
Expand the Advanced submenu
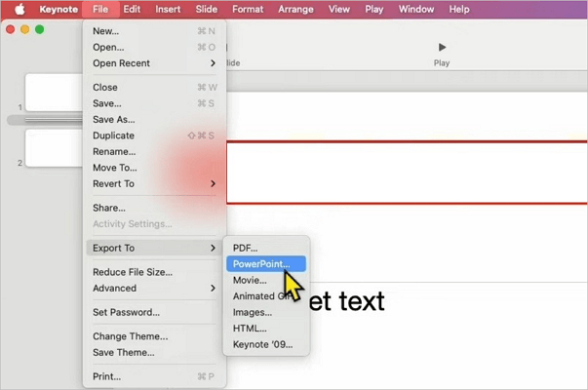point(154,289)
